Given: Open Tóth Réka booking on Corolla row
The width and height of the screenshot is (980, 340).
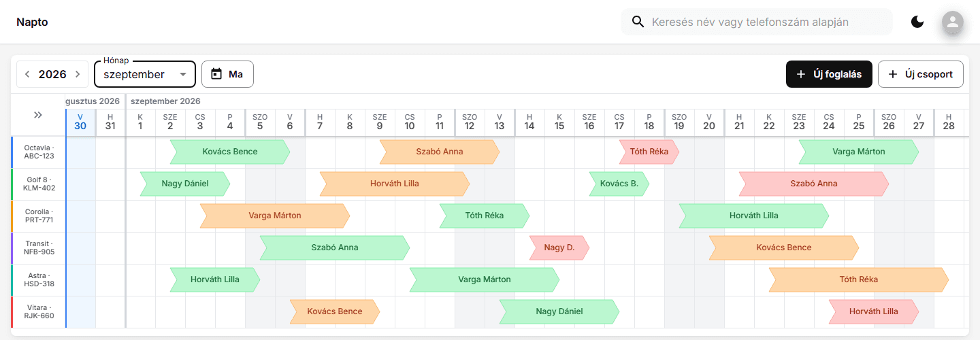Looking at the screenshot, I should point(485,216).
